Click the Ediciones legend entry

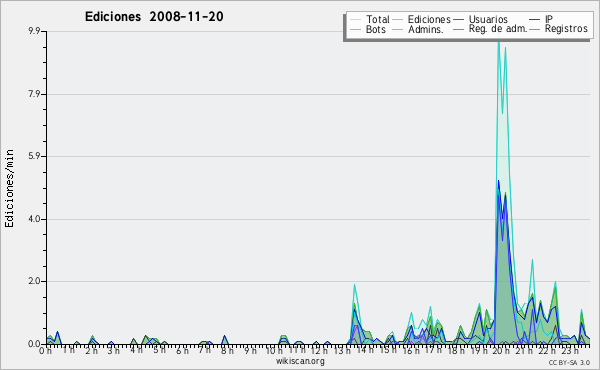[429, 19]
